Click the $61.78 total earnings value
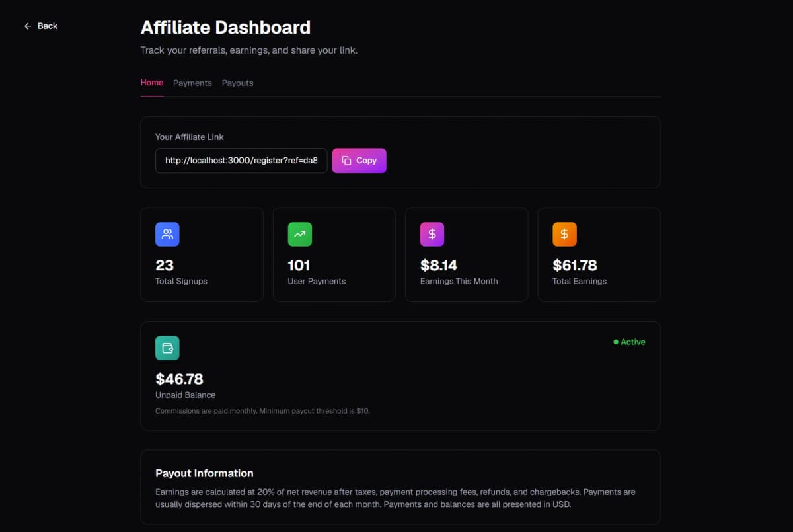This screenshot has height=532, width=793. [x=575, y=265]
